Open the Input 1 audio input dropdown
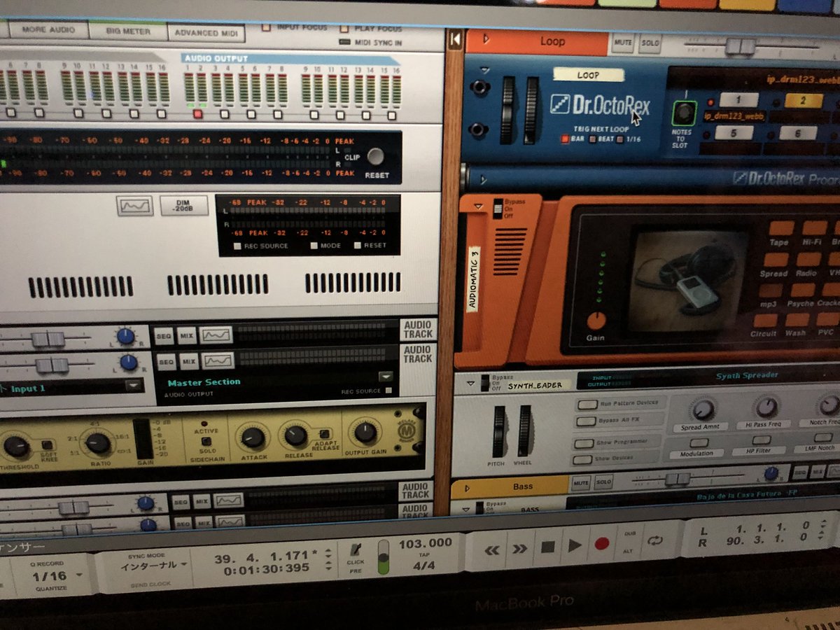Viewport: 840px width, 630px height. [x=133, y=386]
